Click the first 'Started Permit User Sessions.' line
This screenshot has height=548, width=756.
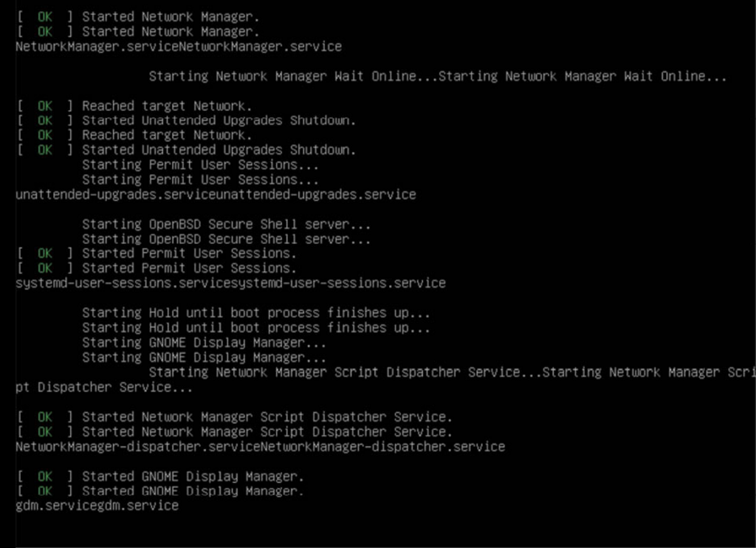[x=189, y=254]
